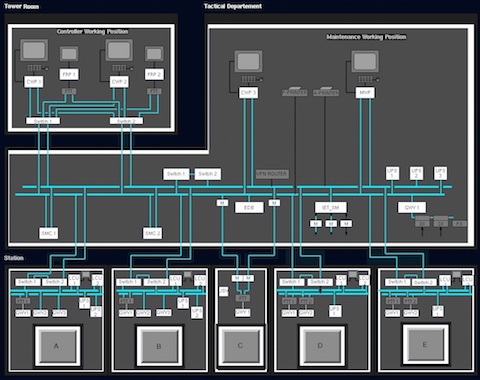Open the Station D panel button
Image resolution: width=480 pixels, height=380 pixels.
point(322,346)
